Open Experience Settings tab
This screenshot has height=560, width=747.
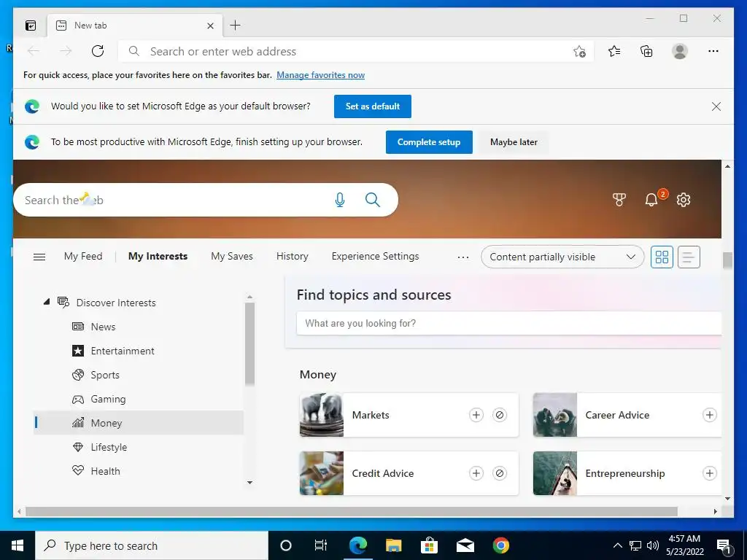[x=376, y=256]
